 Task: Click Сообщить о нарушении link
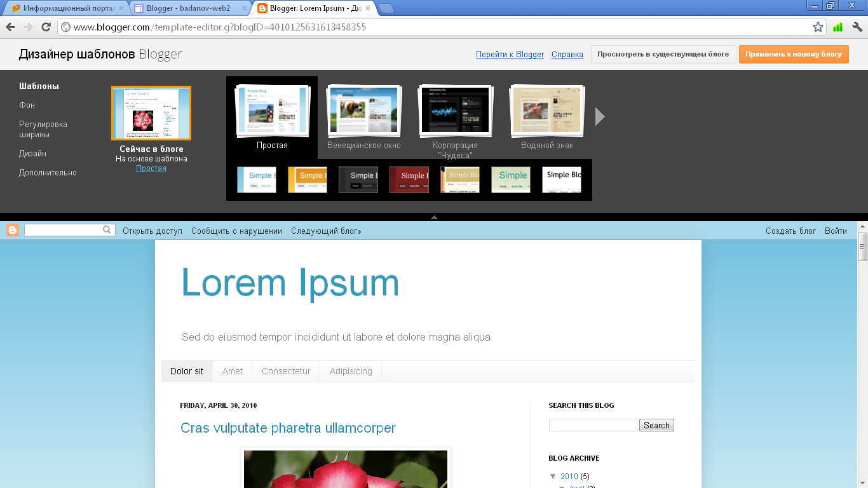click(x=236, y=231)
